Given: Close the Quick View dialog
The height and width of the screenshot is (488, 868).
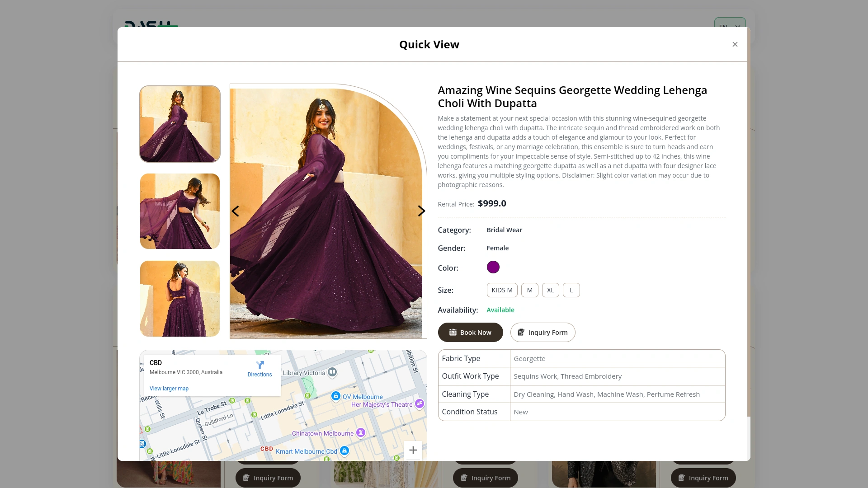Looking at the screenshot, I should coord(735,44).
